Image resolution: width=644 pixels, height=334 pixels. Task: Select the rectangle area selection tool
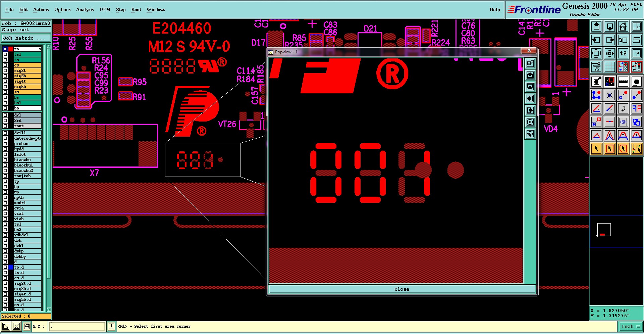point(610,148)
